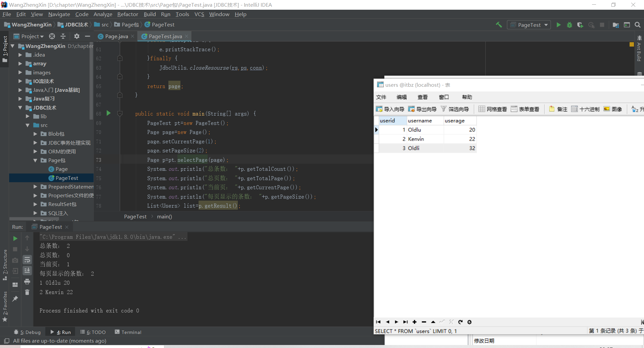
Task: Open the Navigate menu
Action: click(59, 14)
